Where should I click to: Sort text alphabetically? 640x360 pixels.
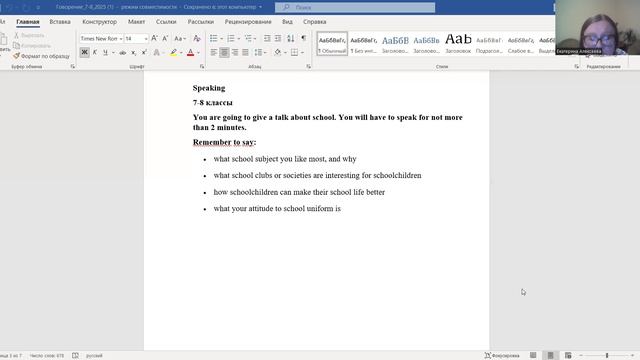(291, 38)
